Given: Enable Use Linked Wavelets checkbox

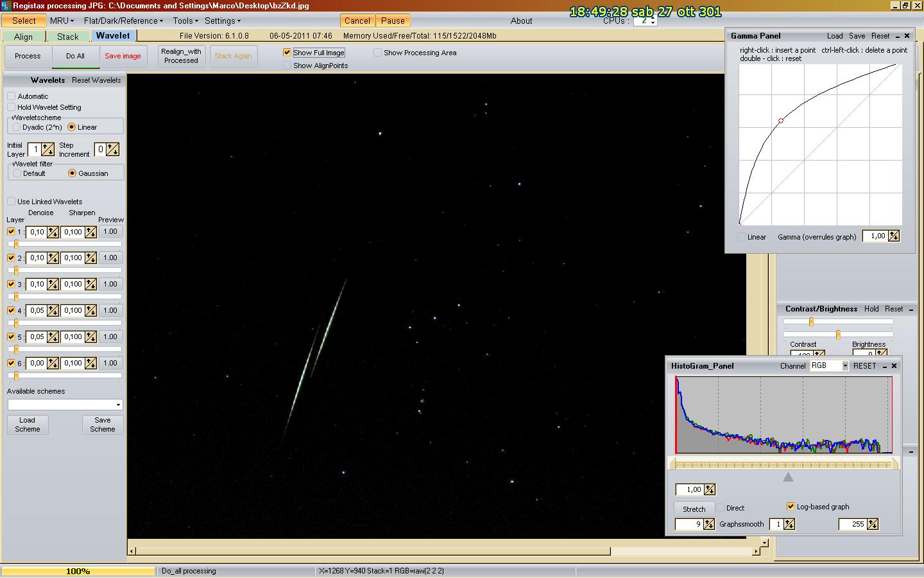Looking at the screenshot, I should (x=11, y=202).
